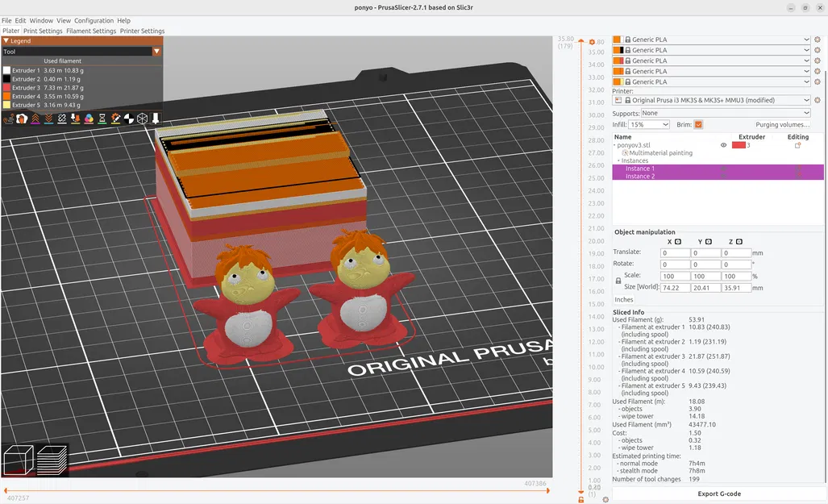The image size is (828, 504).
Task: Uncheck the Brim checkbox
Action: [698, 125]
